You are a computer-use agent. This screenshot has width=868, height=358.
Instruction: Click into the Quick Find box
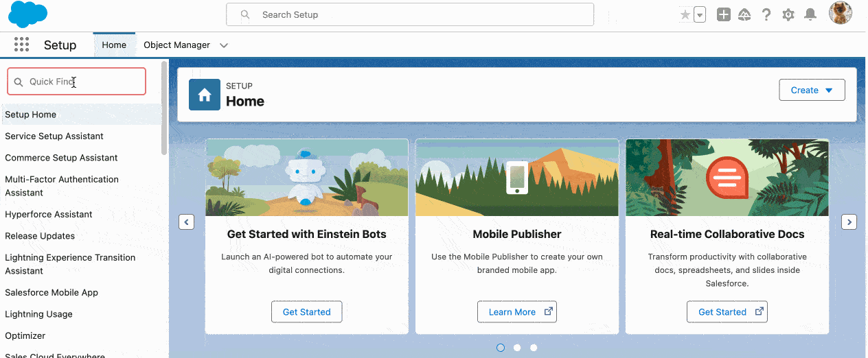click(77, 82)
